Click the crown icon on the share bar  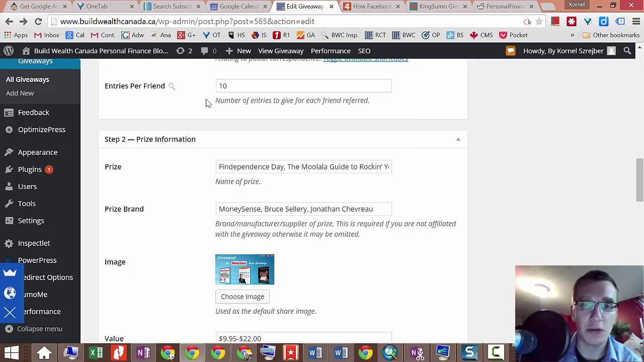[10, 273]
